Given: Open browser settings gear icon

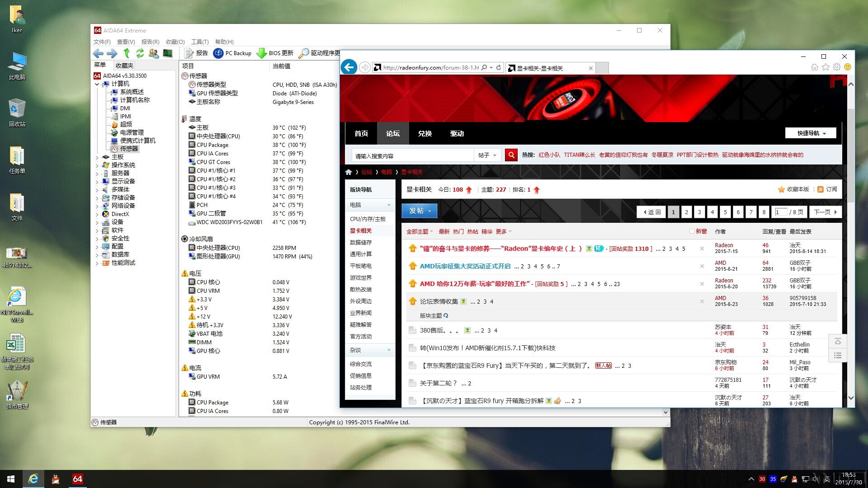Looking at the screenshot, I should 837,67.
